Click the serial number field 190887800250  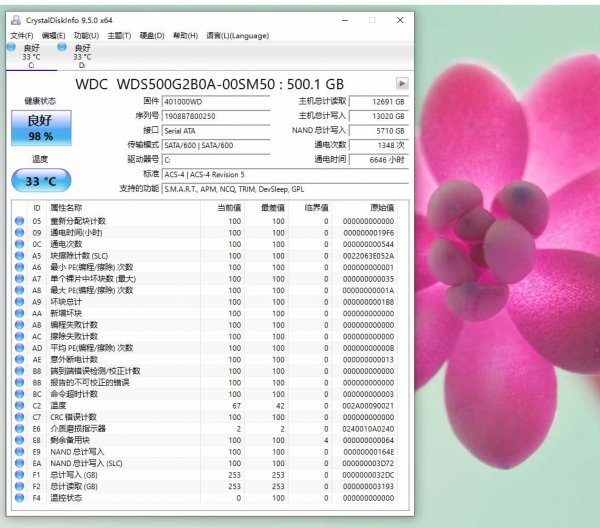216,116
